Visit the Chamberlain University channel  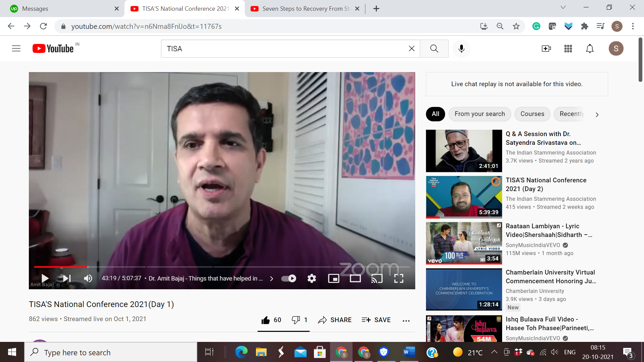[535, 291]
